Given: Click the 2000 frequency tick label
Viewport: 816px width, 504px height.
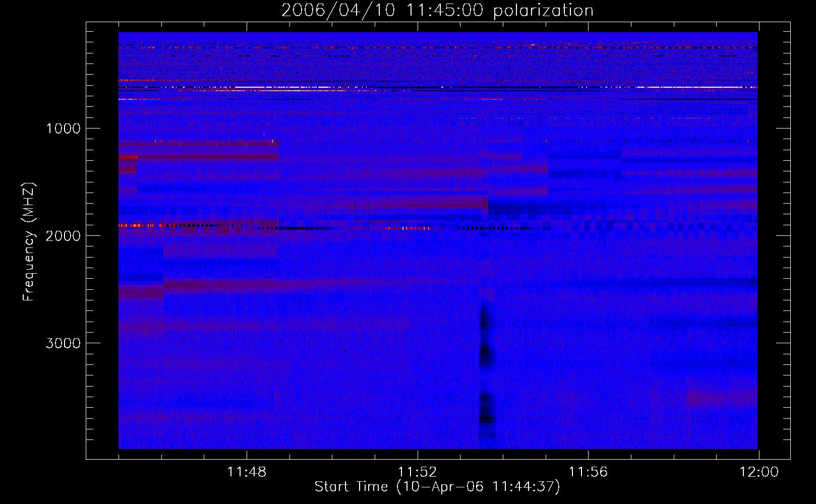Looking at the screenshot, I should [x=63, y=236].
